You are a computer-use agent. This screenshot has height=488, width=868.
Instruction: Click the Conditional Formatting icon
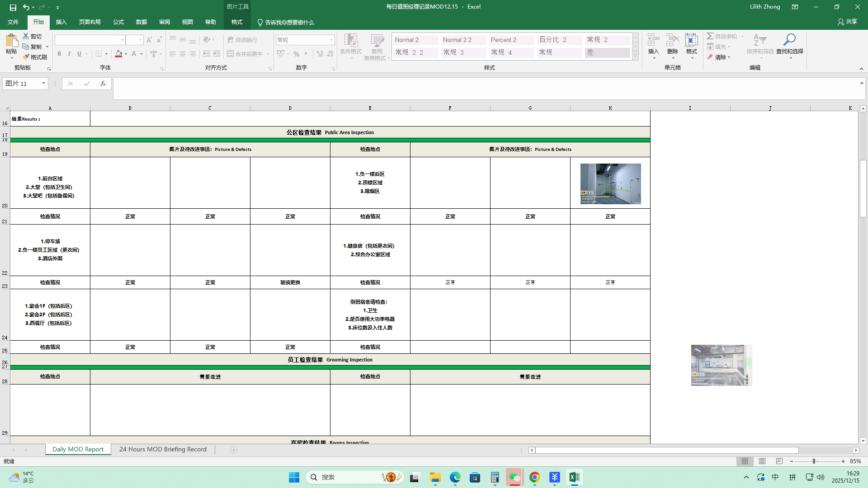(x=350, y=41)
